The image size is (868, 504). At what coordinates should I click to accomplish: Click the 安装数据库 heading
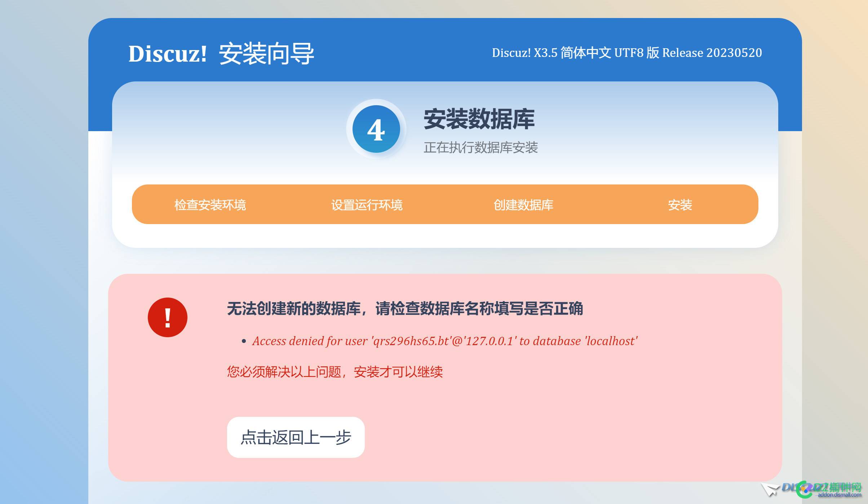(x=479, y=119)
